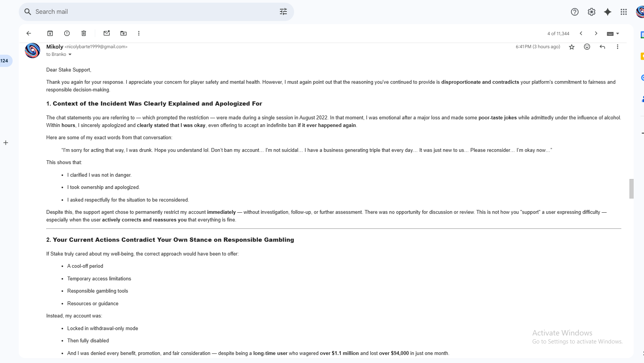Image resolution: width=644 pixels, height=363 pixels.
Task: Open the toolbar More options menu
Action: (x=139, y=33)
